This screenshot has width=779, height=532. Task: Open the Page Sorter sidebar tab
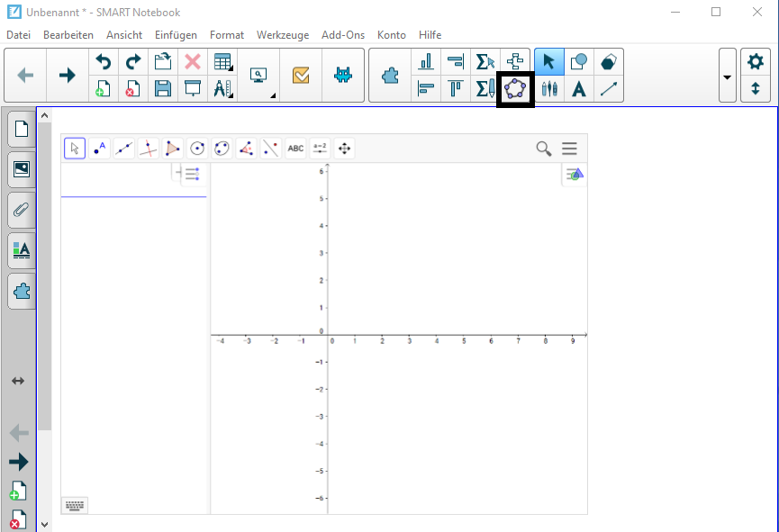tap(22, 129)
